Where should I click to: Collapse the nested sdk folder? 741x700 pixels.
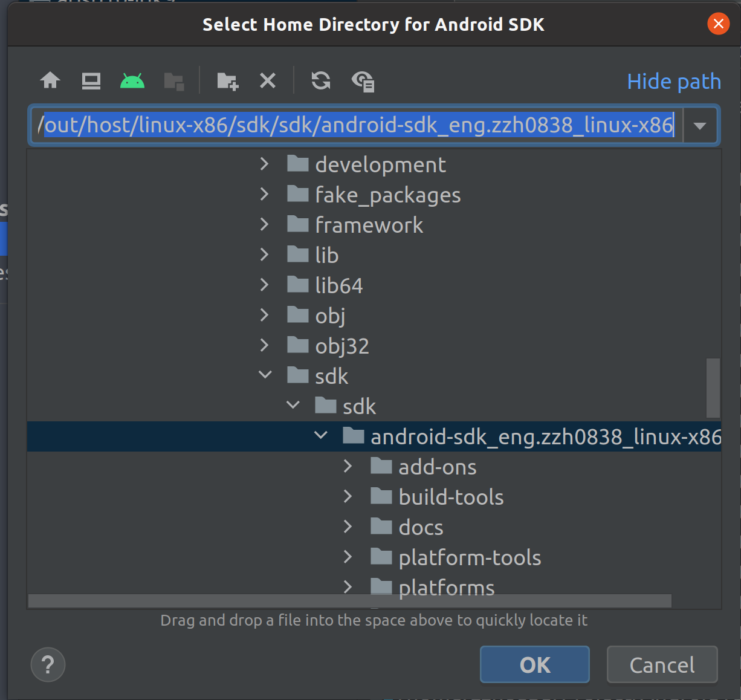pyautogui.click(x=293, y=406)
